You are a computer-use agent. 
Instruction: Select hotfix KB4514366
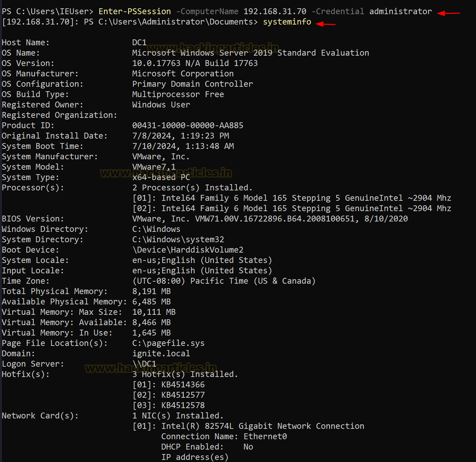(x=183, y=384)
